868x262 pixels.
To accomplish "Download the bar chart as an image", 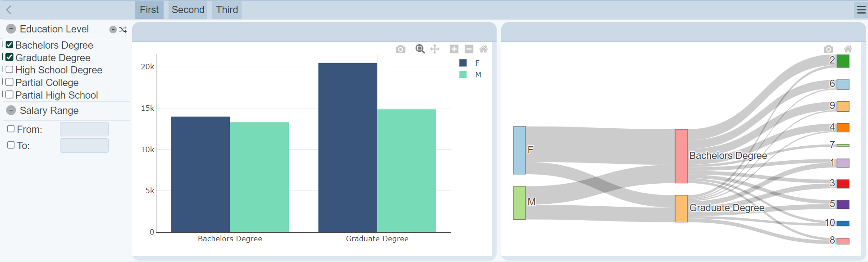I will (400, 49).
